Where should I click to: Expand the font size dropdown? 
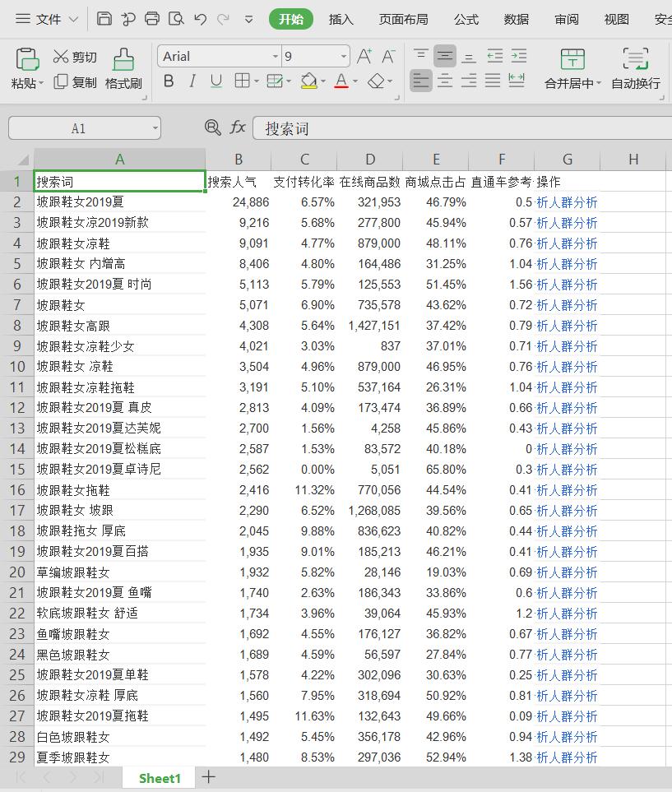pos(343,57)
